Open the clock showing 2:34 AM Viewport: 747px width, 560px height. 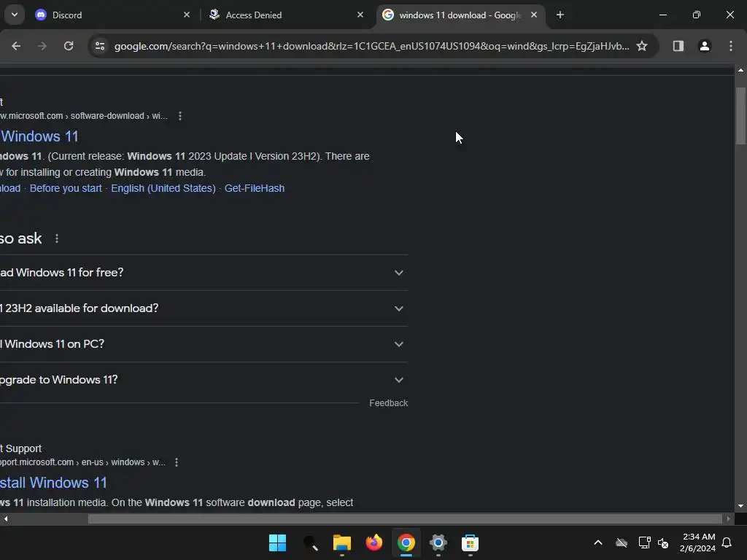pyautogui.click(x=698, y=542)
